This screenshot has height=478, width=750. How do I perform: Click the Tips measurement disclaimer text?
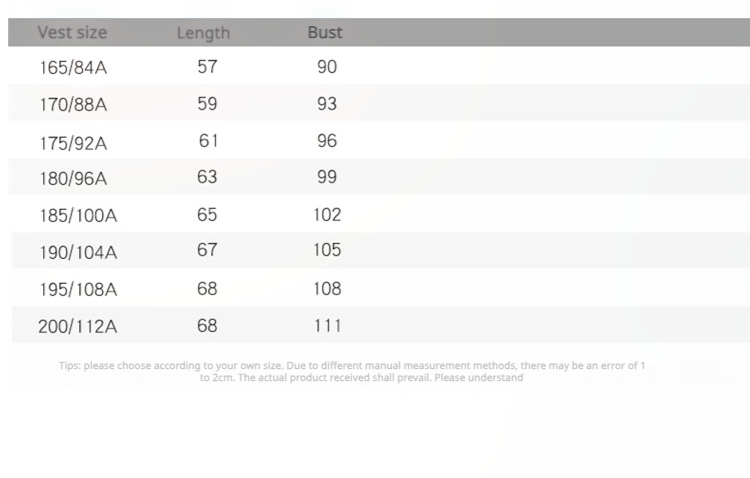point(352,371)
